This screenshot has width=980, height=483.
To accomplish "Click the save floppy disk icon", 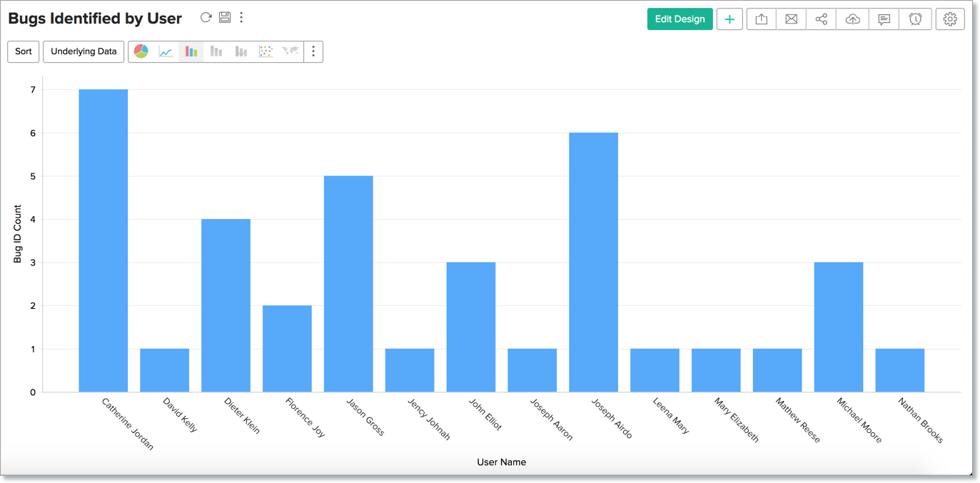I will click(x=225, y=17).
